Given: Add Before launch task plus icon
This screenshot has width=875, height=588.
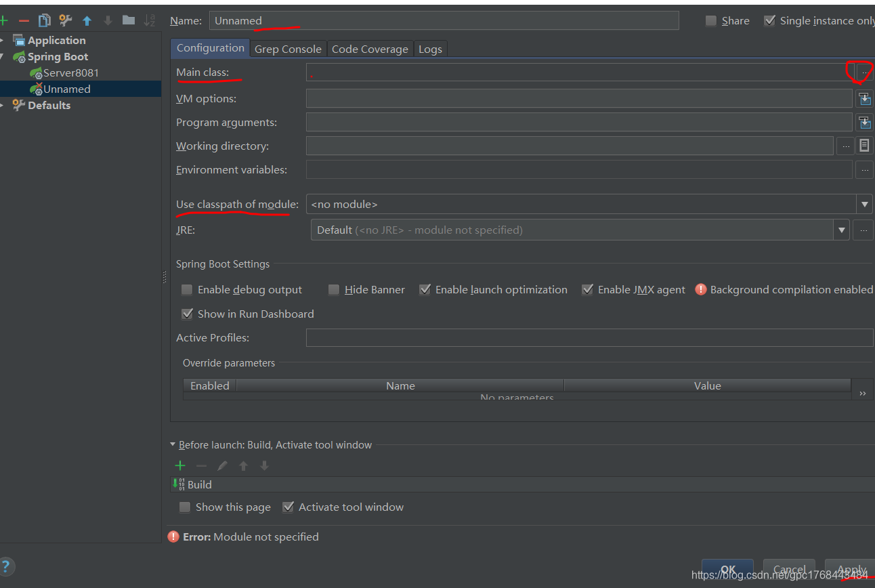Looking at the screenshot, I should (x=180, y=465).
